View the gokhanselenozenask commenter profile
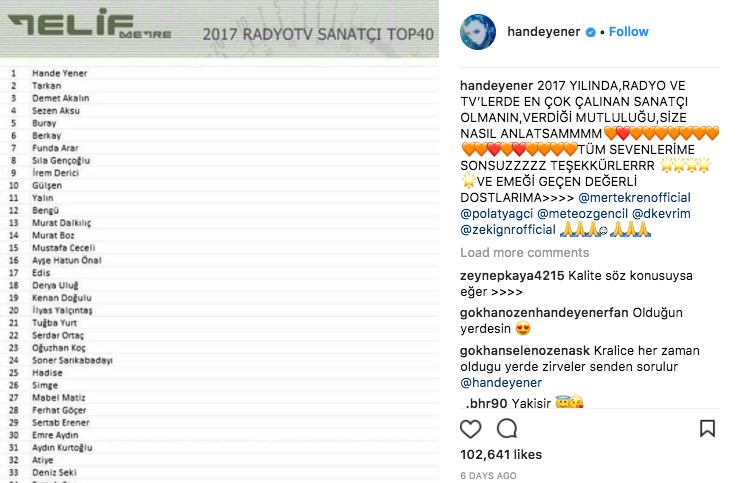Image resolution: width=740 pixels, height=483 pixels. (x=525, y=351)
